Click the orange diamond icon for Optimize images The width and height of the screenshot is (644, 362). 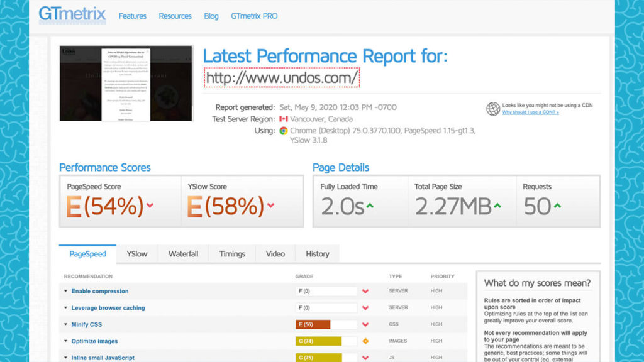point(365,341)
